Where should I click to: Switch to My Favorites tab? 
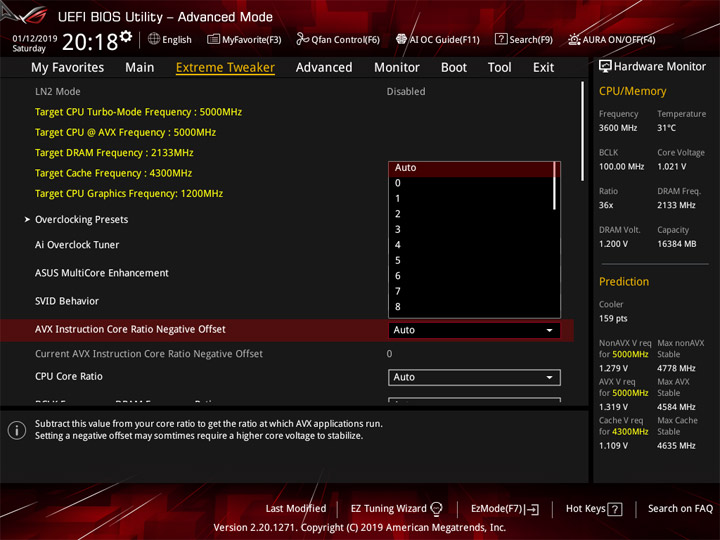pos(68,68)
